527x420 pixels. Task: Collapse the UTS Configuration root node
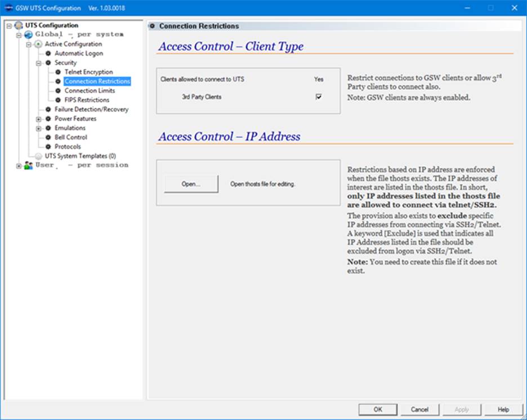9,25
